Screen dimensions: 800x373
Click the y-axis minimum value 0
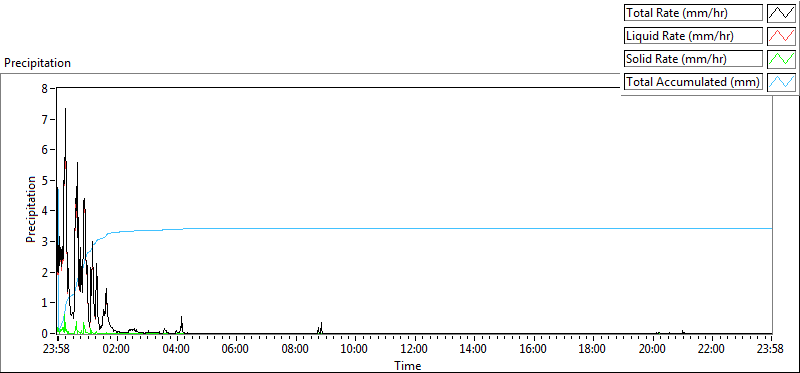tap(45, 333)
